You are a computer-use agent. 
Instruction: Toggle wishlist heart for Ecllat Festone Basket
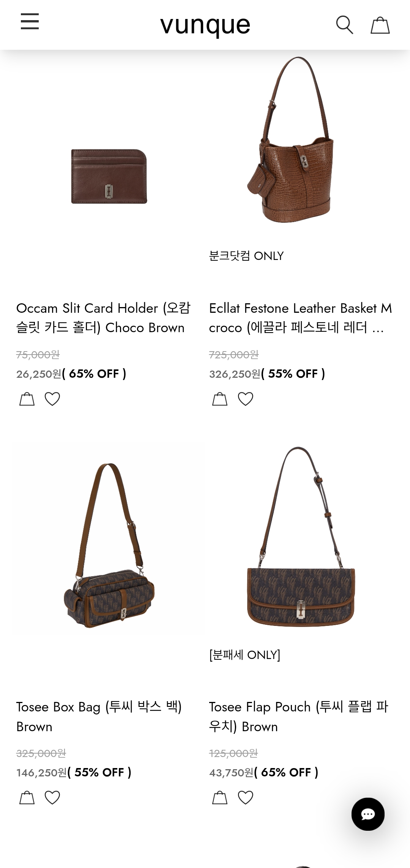(x=245, y=399)
